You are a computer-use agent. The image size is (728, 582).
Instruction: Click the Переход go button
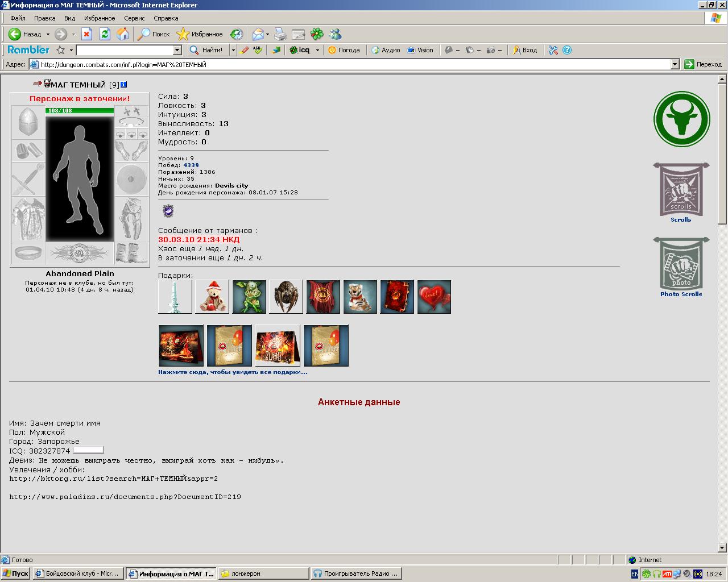coord(704,64)
